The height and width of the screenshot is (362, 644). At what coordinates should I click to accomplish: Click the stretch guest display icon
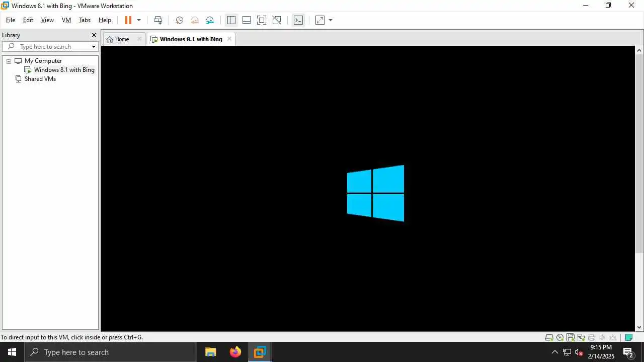tap(320, 20)
